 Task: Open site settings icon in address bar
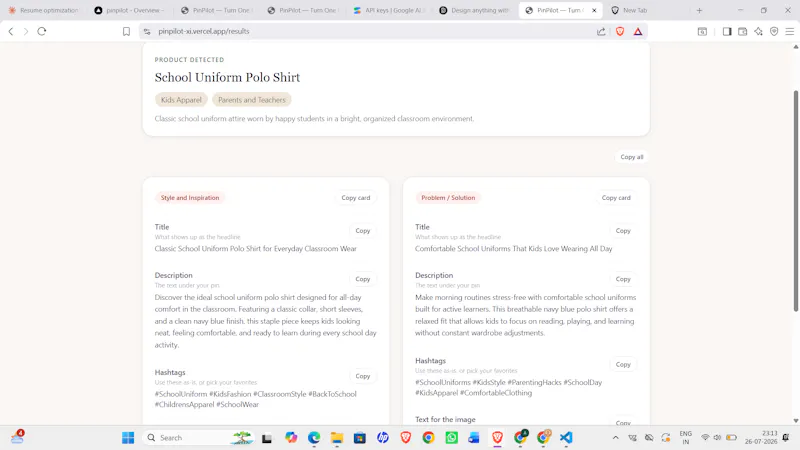(x=147, y=31)
